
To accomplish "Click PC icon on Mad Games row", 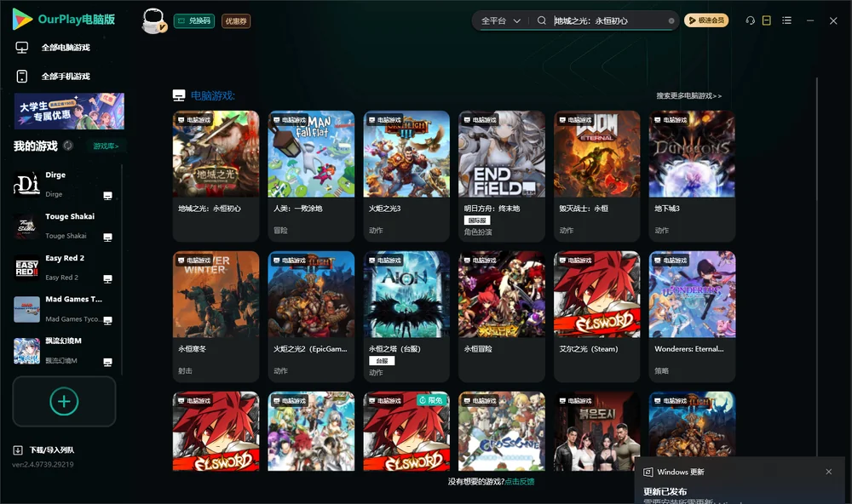I will click(x=107, y=320).
